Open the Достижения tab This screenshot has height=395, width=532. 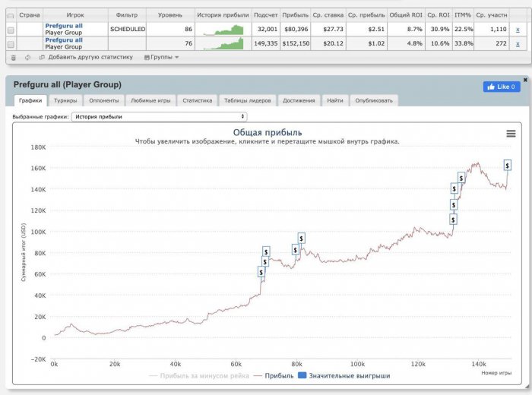pos(299,100)
